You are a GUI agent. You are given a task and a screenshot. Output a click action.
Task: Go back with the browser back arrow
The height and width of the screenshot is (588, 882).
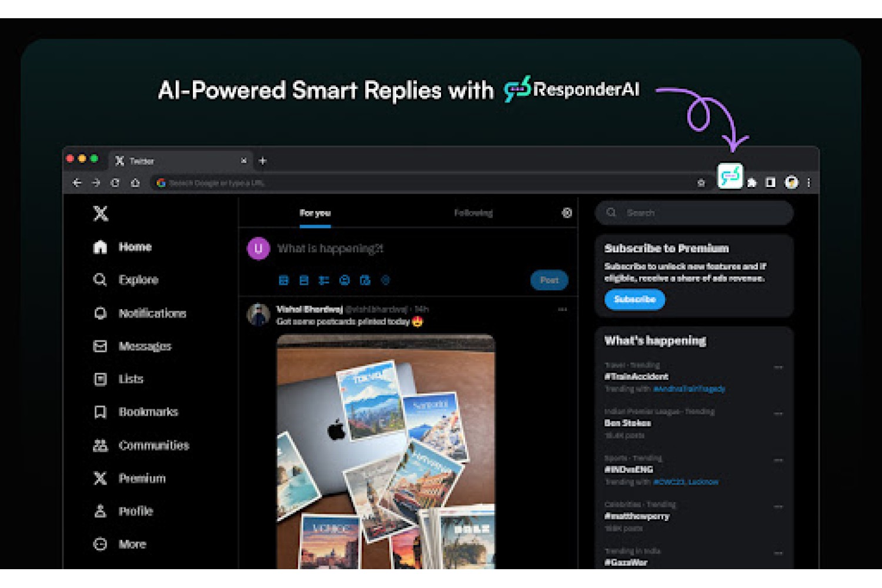(x=76, y=183)
